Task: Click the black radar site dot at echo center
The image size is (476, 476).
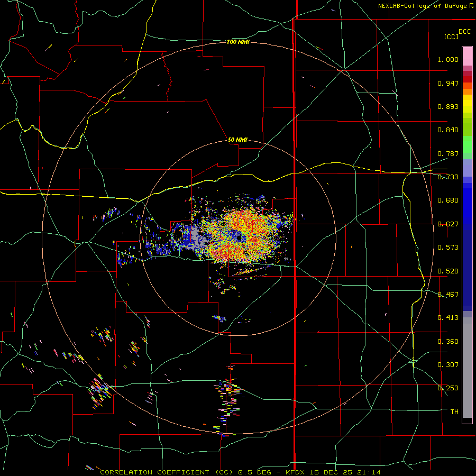Action: tap(239, 238)
